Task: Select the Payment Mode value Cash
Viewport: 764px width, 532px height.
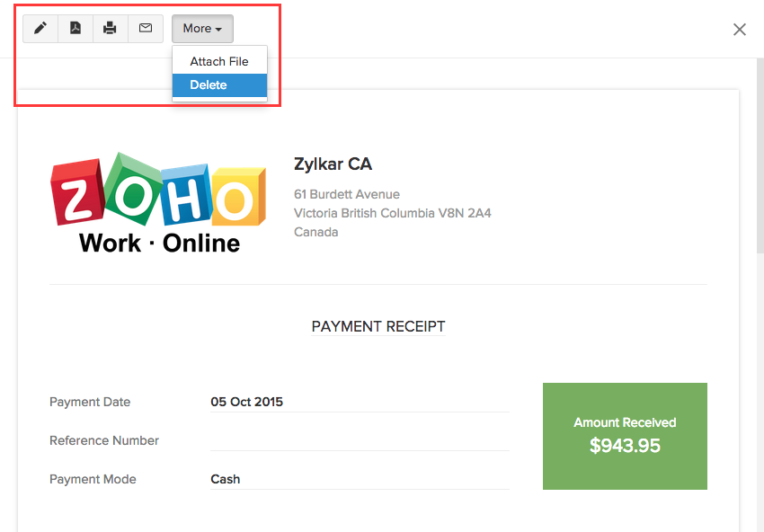Action: coord(225,479)
